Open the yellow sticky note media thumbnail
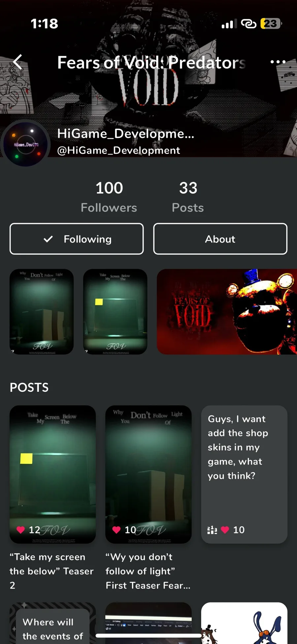The image size is (297, 644). point(115,311)
